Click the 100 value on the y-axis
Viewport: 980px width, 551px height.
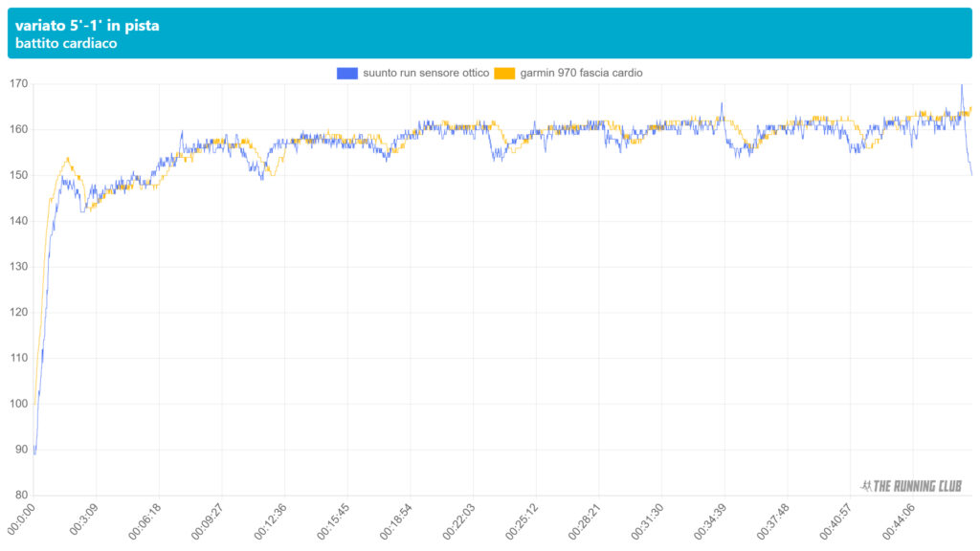point(18,404)
